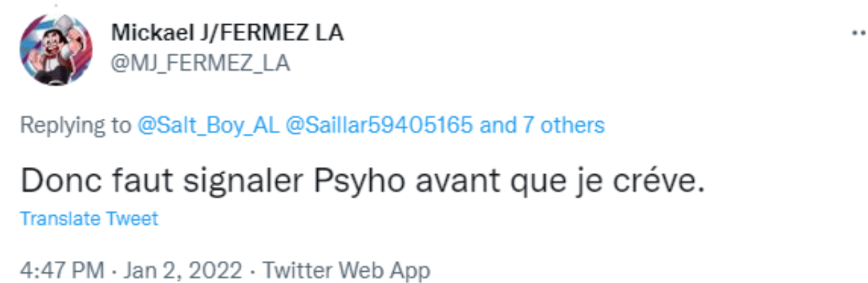Open Mickael J's cartoon profile avatar
Image resolution: width=868 pixels, height=283 pixels.
(55, 50)
